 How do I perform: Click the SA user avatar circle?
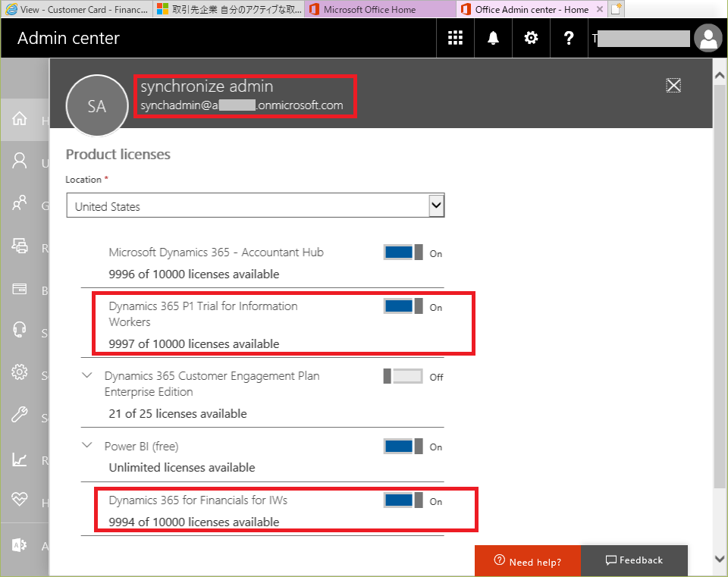coord(97,106)
